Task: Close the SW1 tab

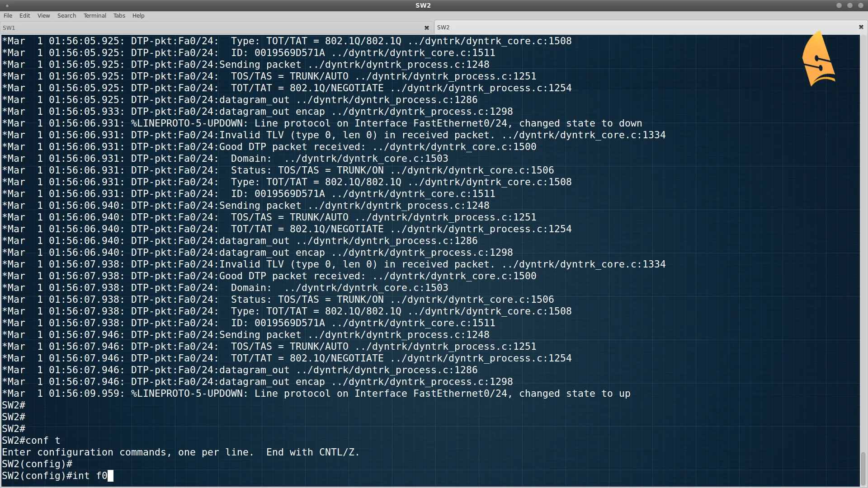Action: tap(426, 28)
